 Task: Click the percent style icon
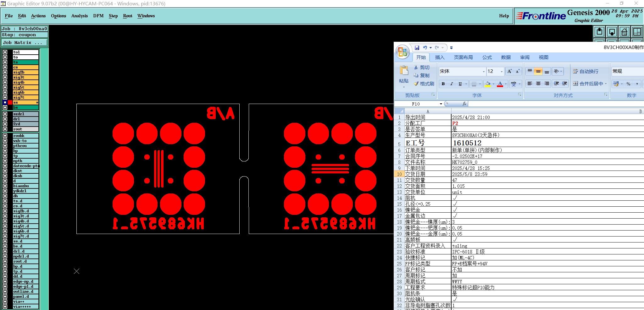point(628,84)
